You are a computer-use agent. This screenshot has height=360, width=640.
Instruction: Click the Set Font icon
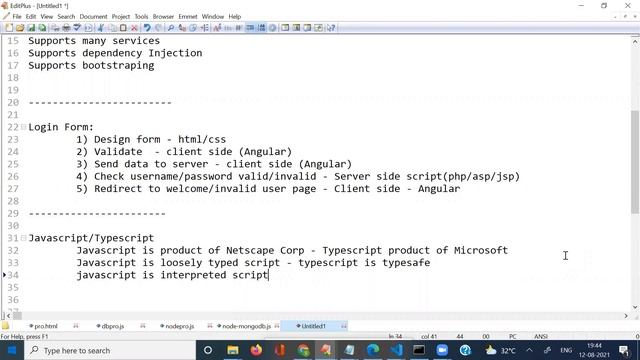217,28
